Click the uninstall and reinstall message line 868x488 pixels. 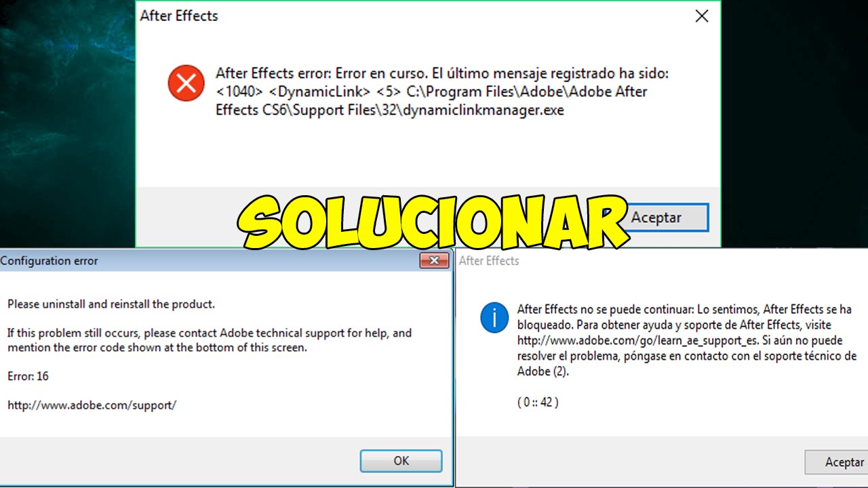[111, 304]
